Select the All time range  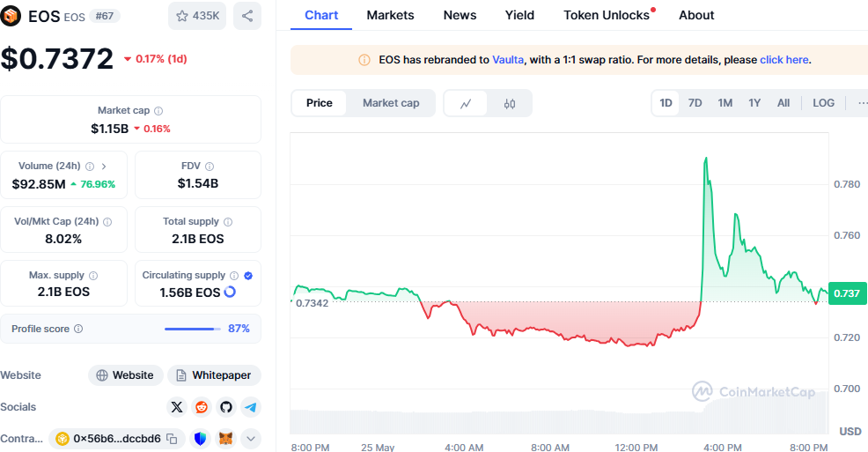(783, 103)
